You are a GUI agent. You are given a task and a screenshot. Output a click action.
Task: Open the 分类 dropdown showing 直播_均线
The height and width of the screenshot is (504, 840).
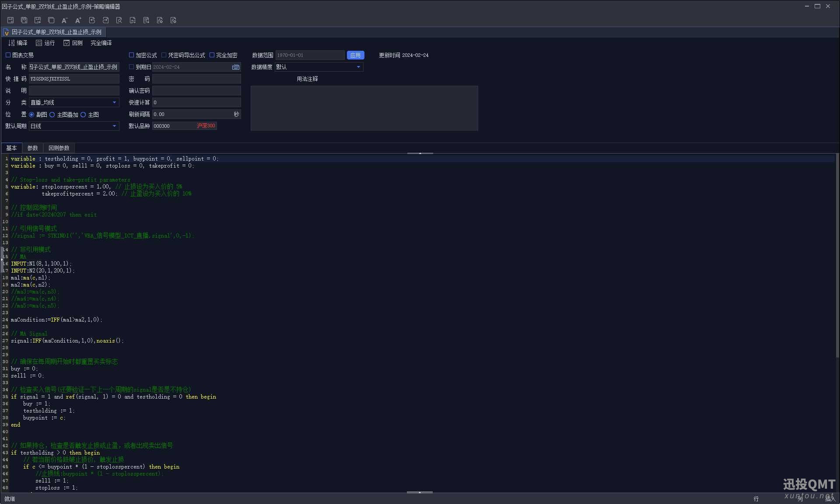[74, 102]
